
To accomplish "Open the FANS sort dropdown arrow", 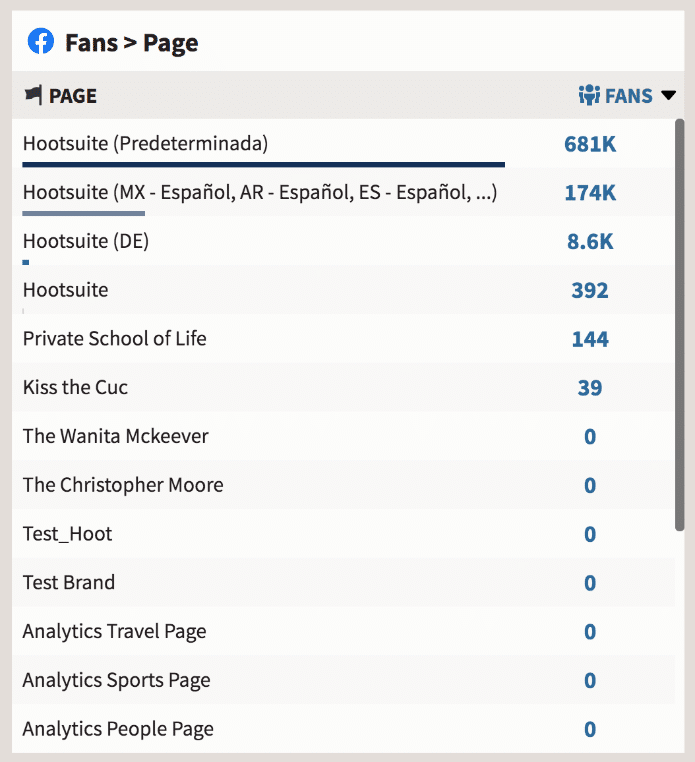I will point(668,96).
